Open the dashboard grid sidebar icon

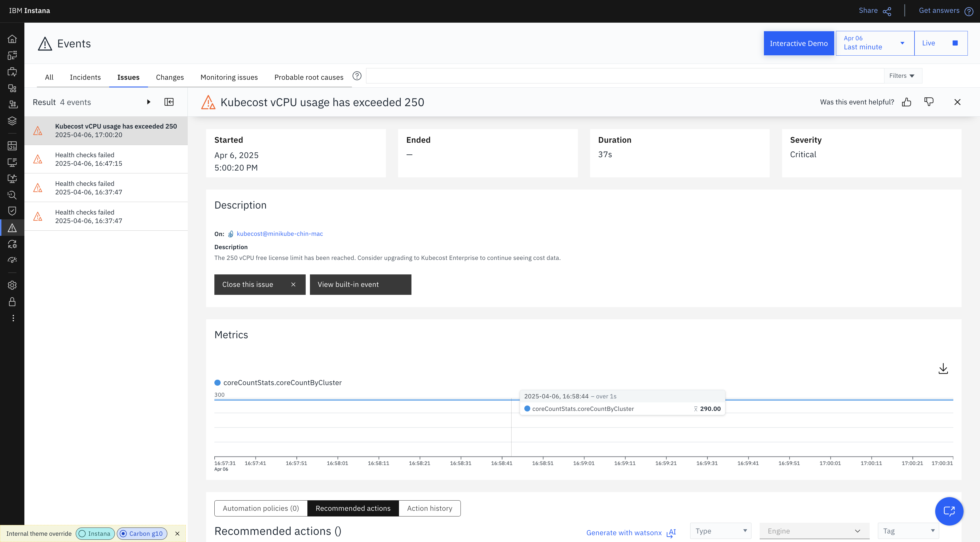point(12,146)
